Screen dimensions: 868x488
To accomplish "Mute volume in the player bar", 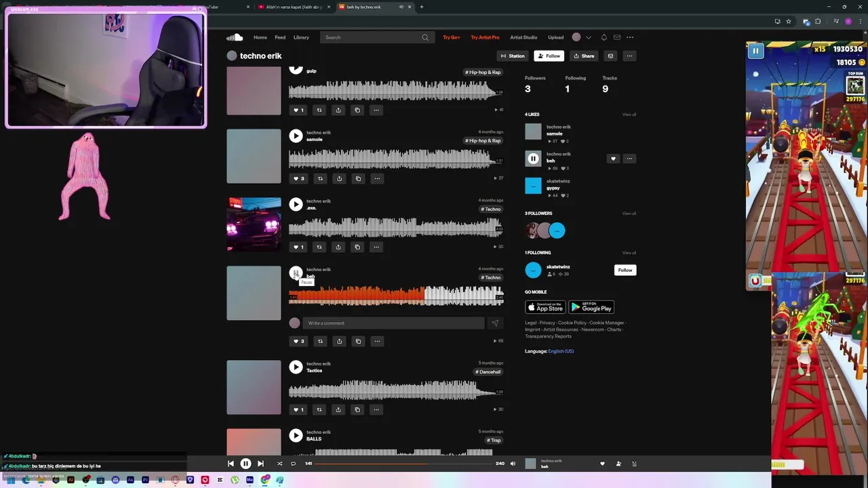I will pos(513,464).
